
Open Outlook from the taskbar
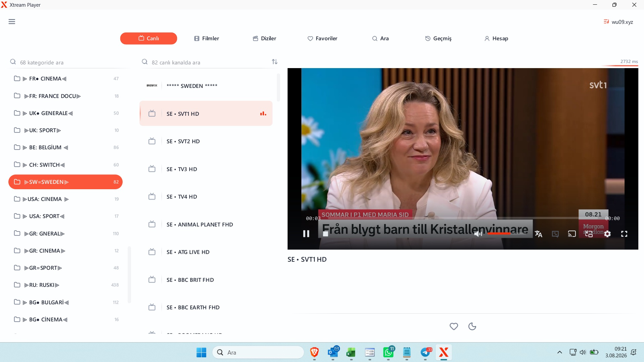333,352
